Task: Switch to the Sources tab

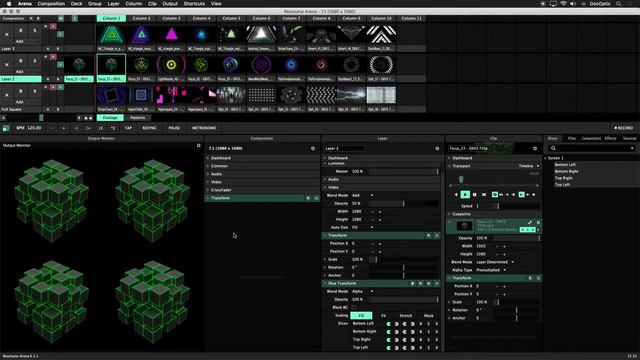Action: 629,138
